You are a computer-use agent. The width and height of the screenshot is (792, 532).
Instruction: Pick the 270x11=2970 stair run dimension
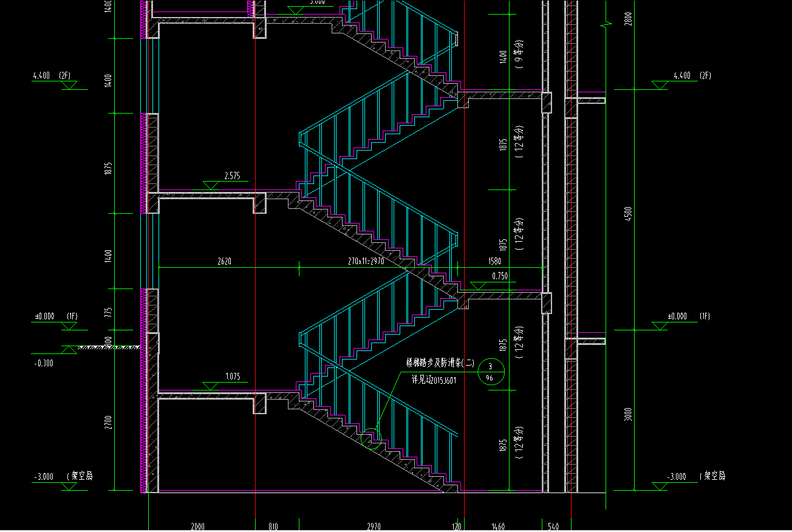tap(365, 262)
